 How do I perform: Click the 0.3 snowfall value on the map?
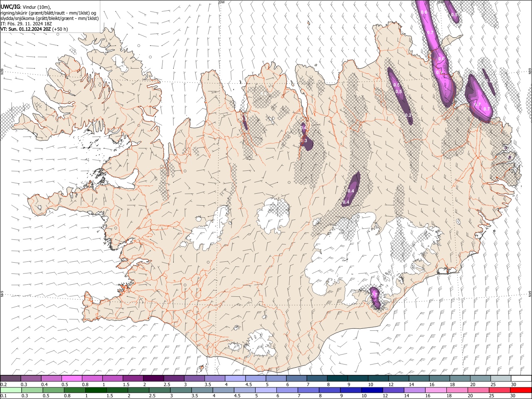pyautogui.click(x=304, y=140)
